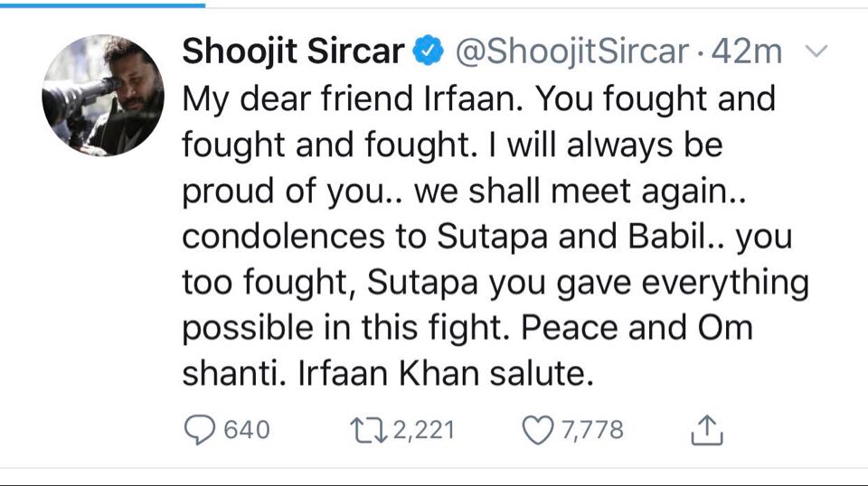
Task: Click the 2,221 retweets count
Action: click(x=423, y=430)
